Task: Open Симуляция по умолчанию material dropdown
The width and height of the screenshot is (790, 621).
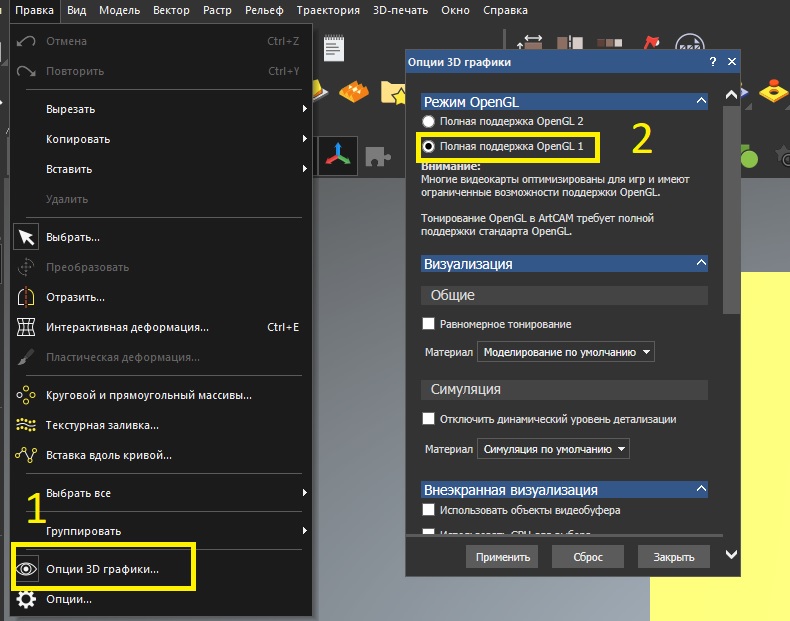Action: pyautogui.click(x=553, y=449)
